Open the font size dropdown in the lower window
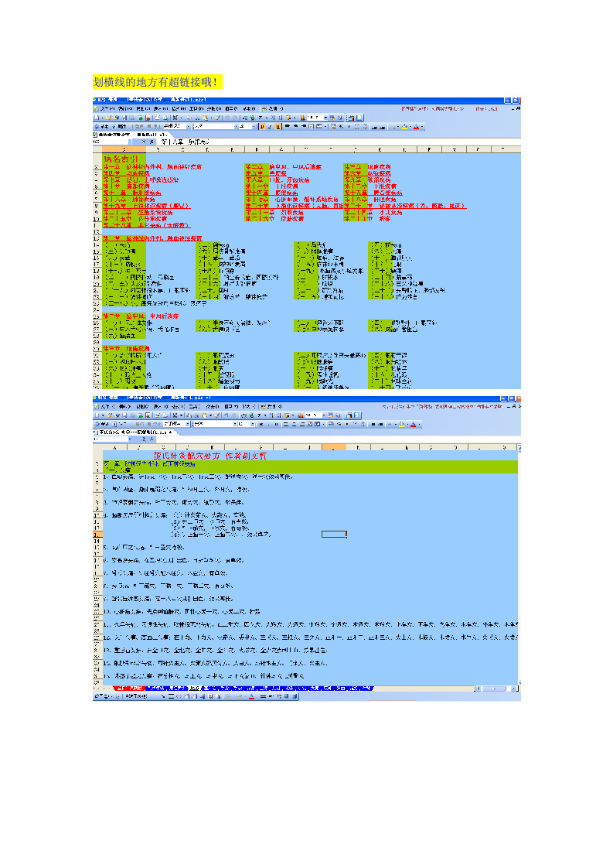The width and height of the screenshot is (613, 868). tap(251, 424)
